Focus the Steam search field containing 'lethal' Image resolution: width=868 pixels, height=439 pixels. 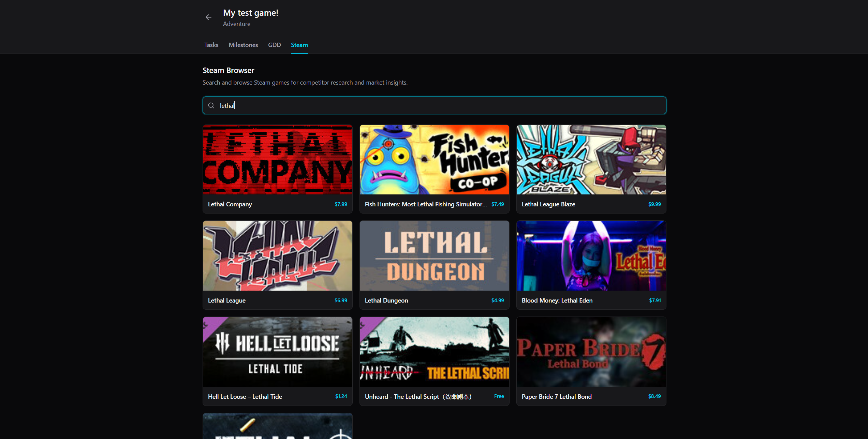(434, 105)
